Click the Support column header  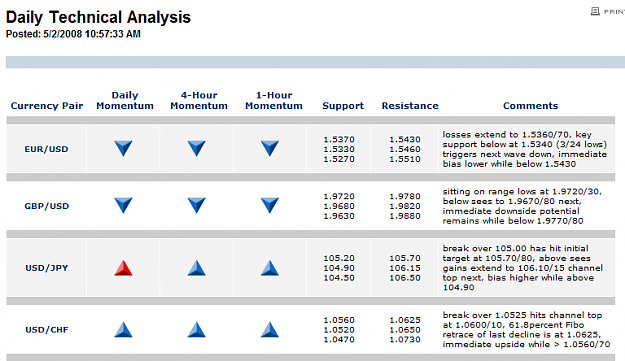[x=343, y=106]
